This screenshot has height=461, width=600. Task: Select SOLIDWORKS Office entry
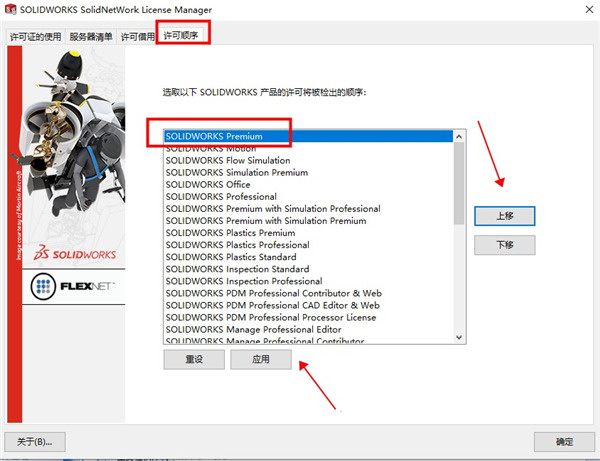tap(308, 184)
